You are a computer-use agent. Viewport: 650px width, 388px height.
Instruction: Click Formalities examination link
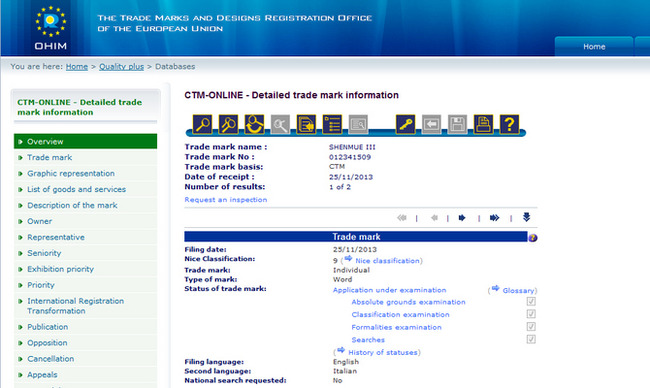(x=396, y=327)
